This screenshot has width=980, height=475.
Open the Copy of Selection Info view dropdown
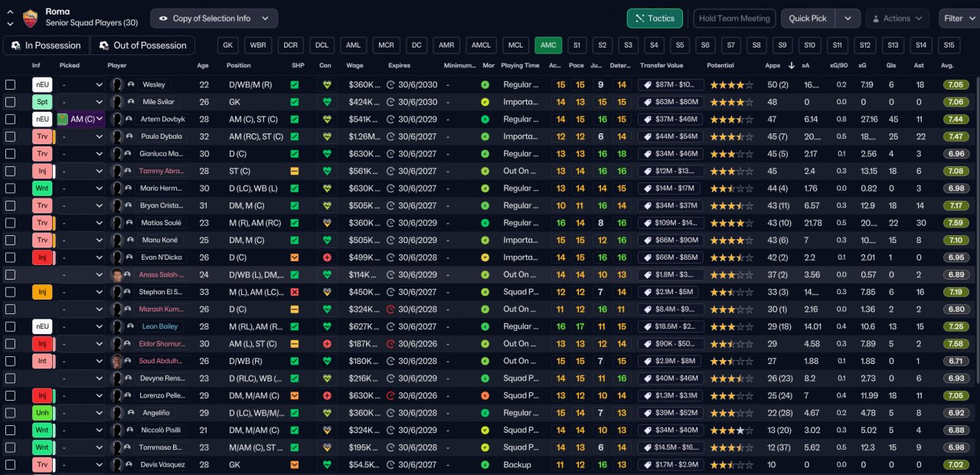pyautogui.click(x=214, y=18)
